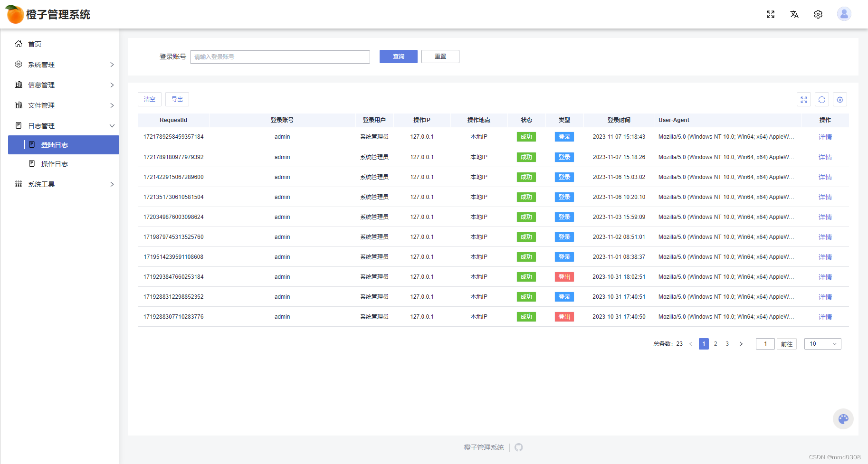The height and width of the screenshot is (464, 868).
Task: Expand the table to fullscreen
Action: coord(804,99)
